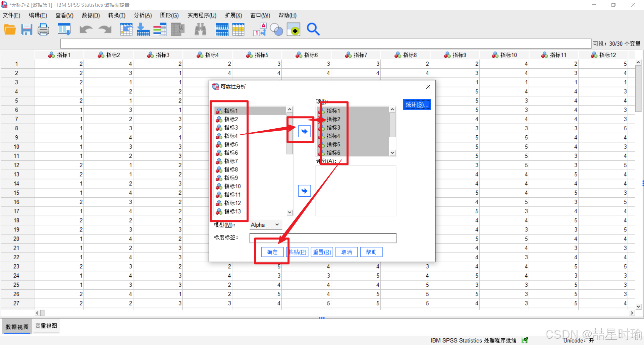The image size is (644, 345).
Task: Click lower arrow to move into Ratings
Action: click(305, 191)
